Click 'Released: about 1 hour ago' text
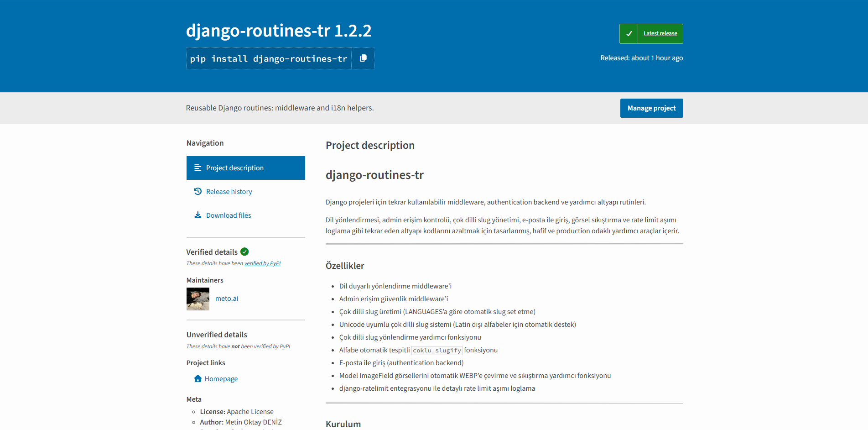Viewport: 868px width, 430px height. point(642,58)
